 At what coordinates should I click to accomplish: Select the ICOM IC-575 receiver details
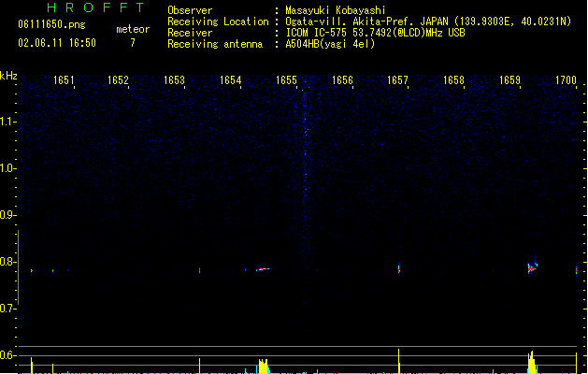pyautogui.click(x=376, y=33)
